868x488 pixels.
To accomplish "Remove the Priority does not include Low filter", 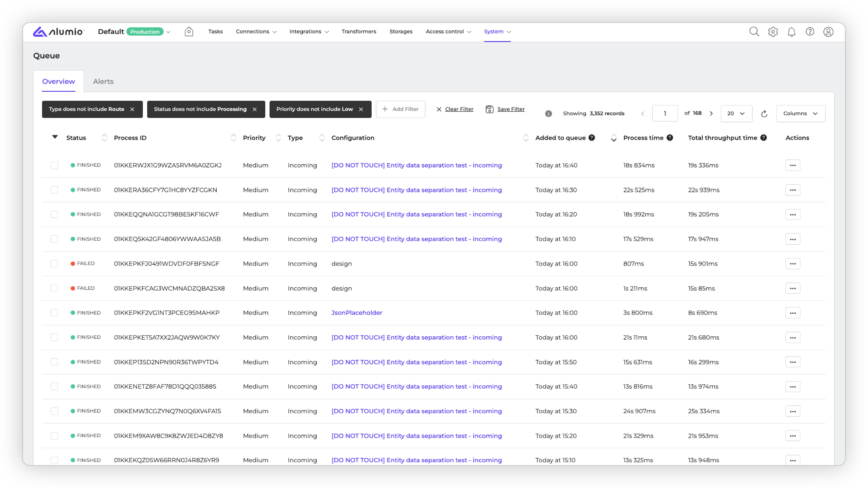I will (x=361, y=109).
